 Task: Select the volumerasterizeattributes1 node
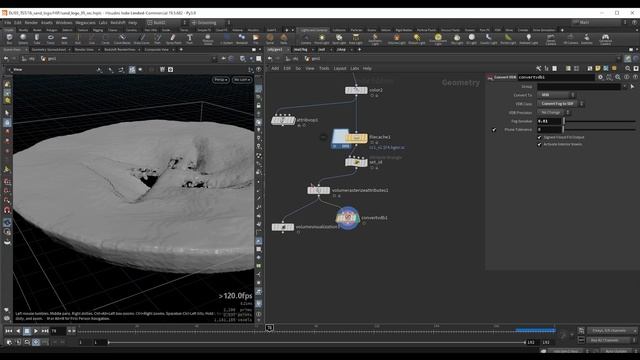pyautogui.click(x=319, y=190)
